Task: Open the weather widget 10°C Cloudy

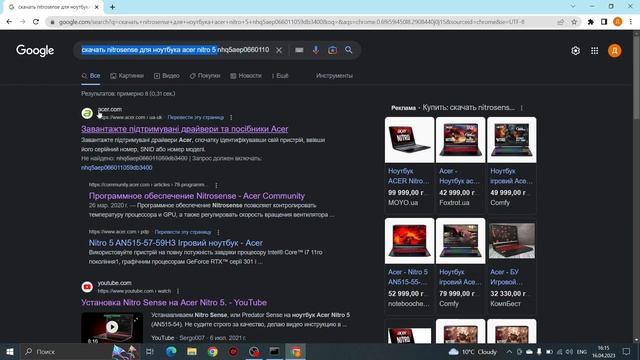Action: coord(473,351)
